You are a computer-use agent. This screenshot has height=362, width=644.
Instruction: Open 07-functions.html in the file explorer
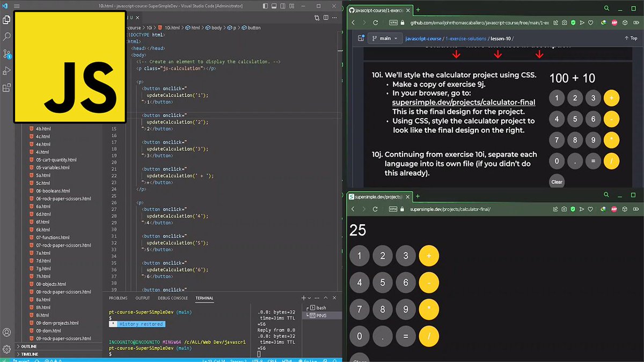(x=53, y=238)
